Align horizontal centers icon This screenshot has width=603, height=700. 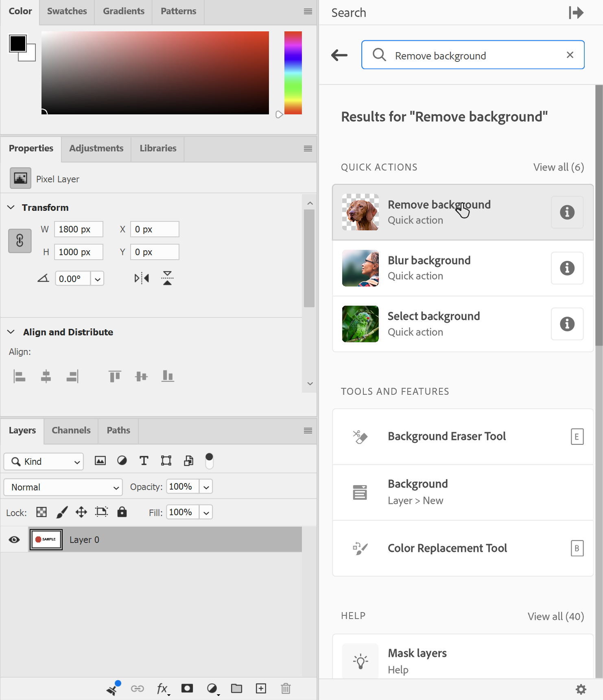tap(46, 376)
